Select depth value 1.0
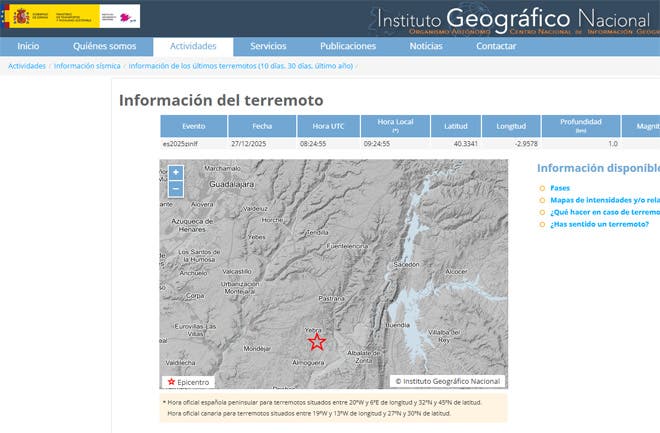 (x=613, y=144)
